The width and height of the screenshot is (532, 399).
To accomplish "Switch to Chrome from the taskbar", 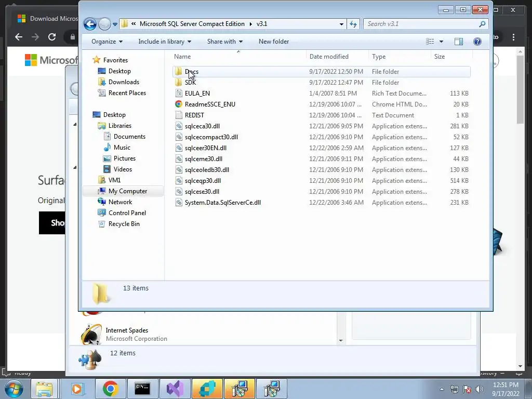I will [x=110, y=389].
